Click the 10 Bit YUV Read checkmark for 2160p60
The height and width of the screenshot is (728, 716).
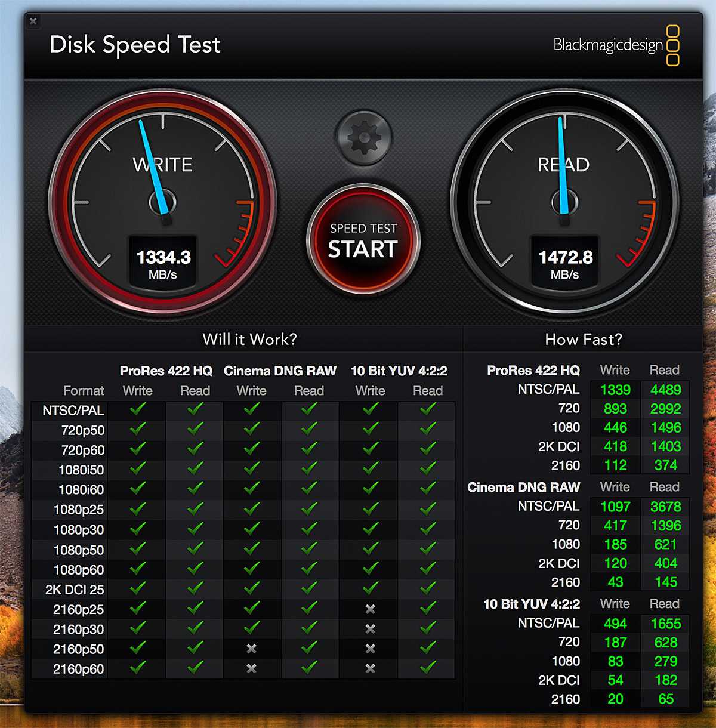click(x=428, y=668)
